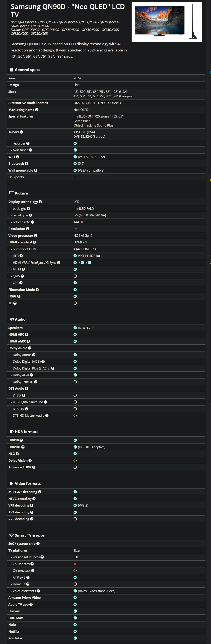Click the half-circle icon beside HDR formats
Screen dimensions: 211x644
point(12,432)
